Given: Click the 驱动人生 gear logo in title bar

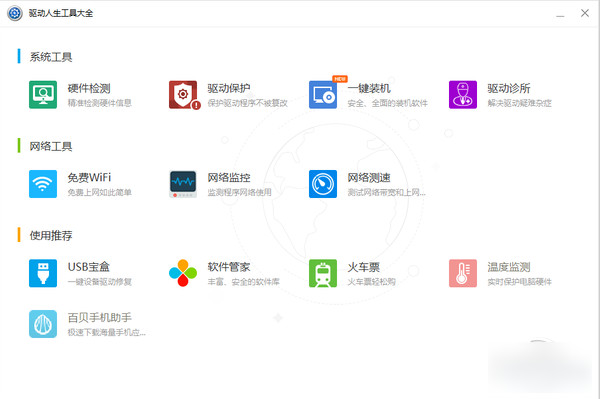Looking at the screenshot, I should point(15,13).
